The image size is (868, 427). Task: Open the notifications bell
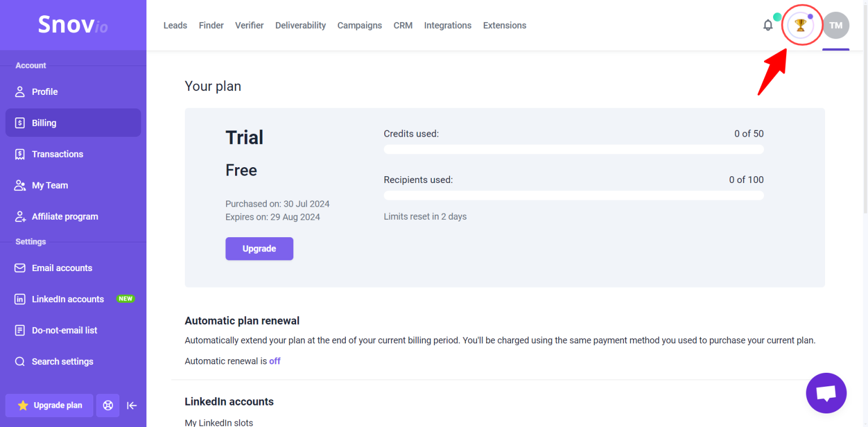point(768,25)
